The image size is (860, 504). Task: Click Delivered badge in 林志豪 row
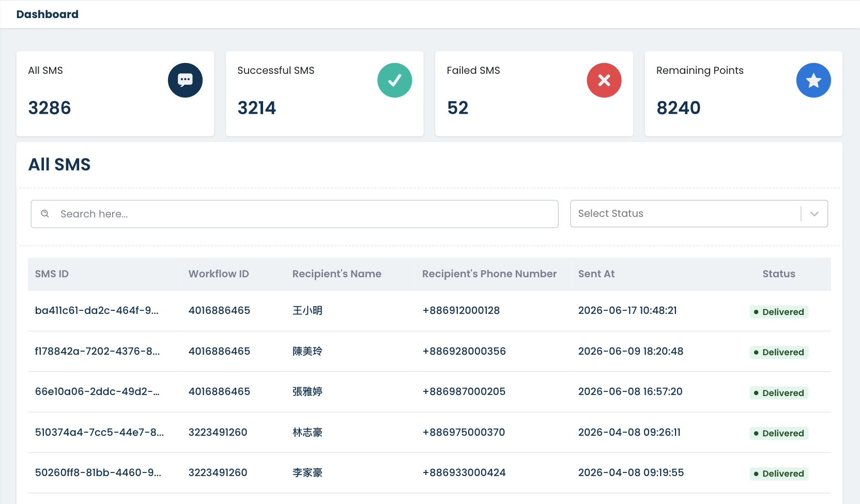(779, 433)
